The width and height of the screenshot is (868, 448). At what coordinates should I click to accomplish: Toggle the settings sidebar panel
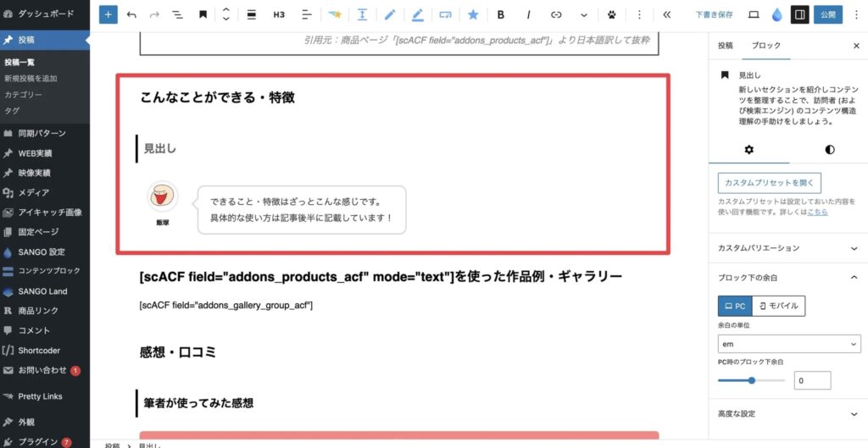coord(798,14)
